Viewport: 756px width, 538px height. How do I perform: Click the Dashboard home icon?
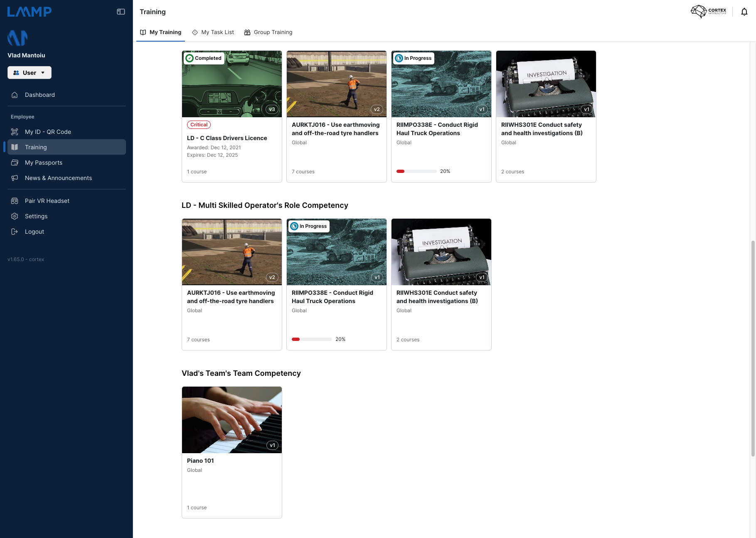[15, 95]
